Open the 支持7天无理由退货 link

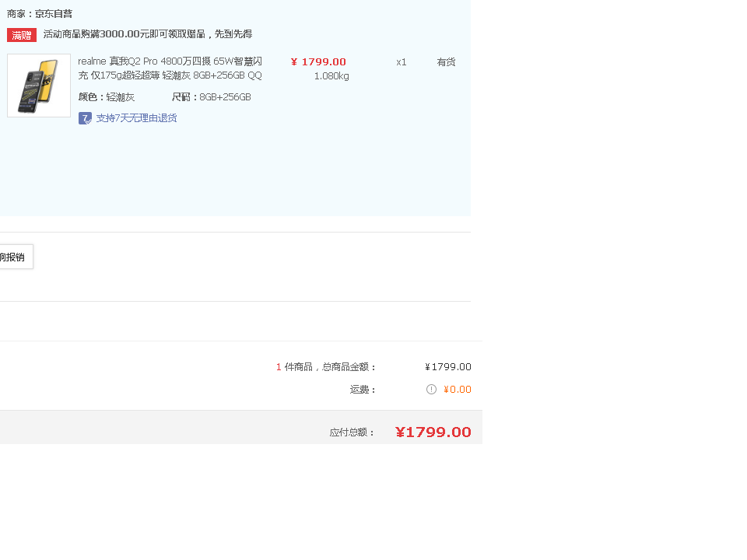[x=137, y=118]
